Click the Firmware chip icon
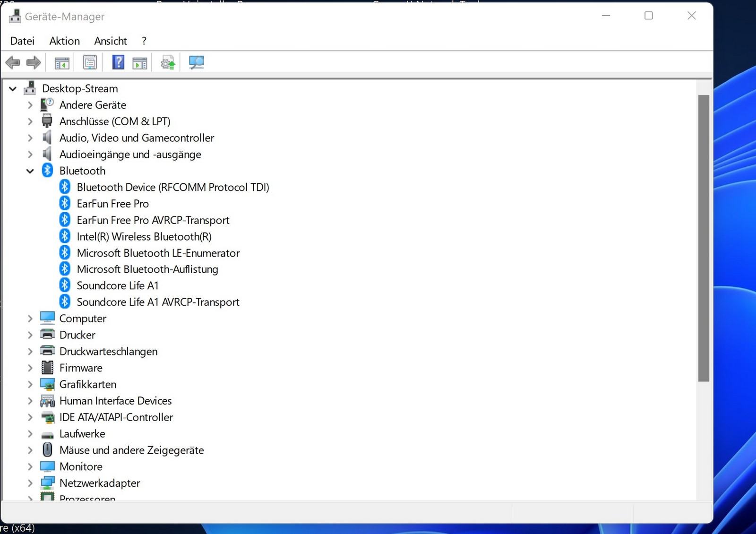This screenshot has width=756, height=534. coord(47,367)
